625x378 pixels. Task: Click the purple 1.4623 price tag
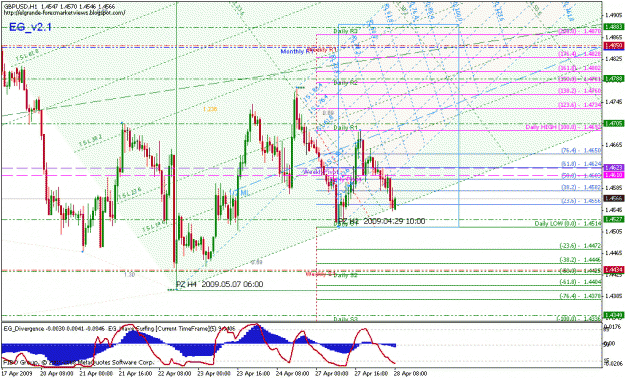(x=613, y=168)
